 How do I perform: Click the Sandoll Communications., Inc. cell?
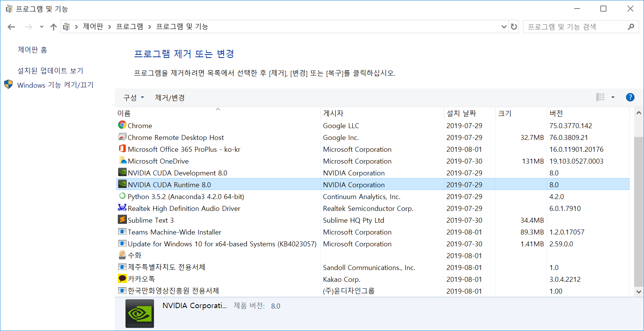(x=369, y=267)
